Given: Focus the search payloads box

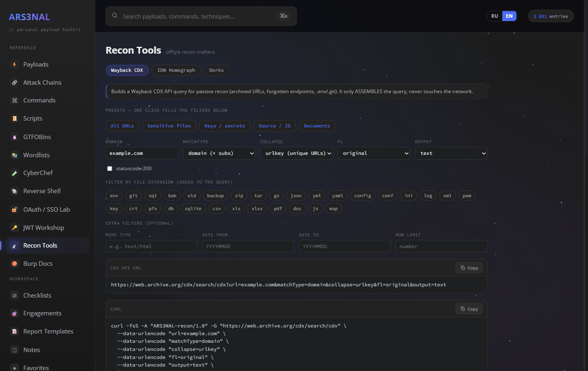Looking at the screenshot, I should 201,16.
